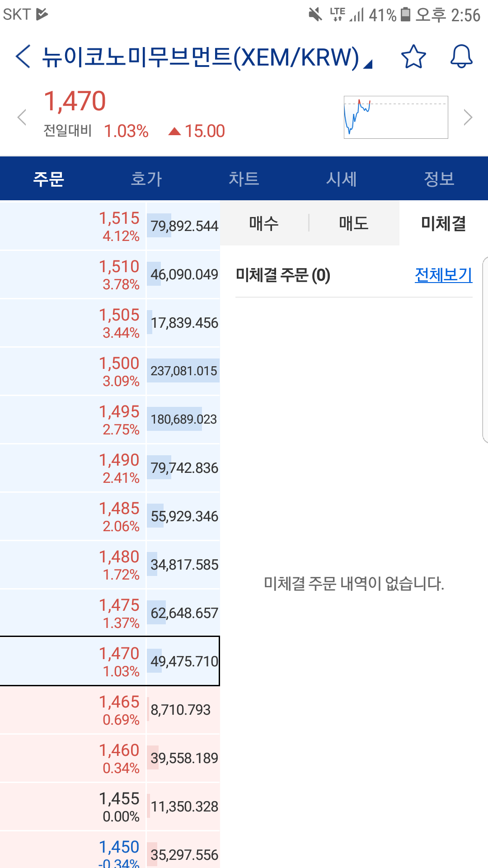Tap the 34,817.585 quantity cell
The image size is (488, 868).
[x=183, y=564]
